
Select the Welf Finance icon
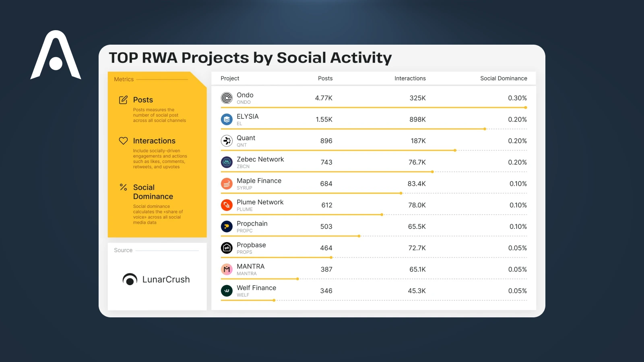point(227,291)
